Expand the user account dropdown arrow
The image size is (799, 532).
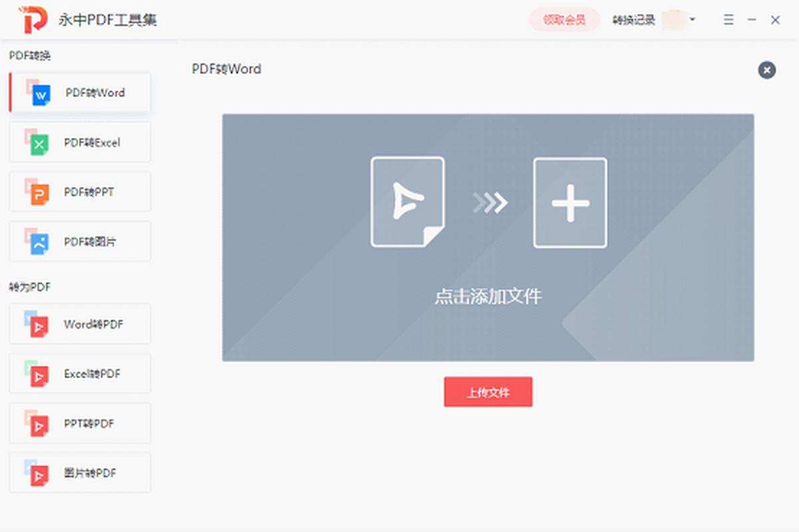692,19
